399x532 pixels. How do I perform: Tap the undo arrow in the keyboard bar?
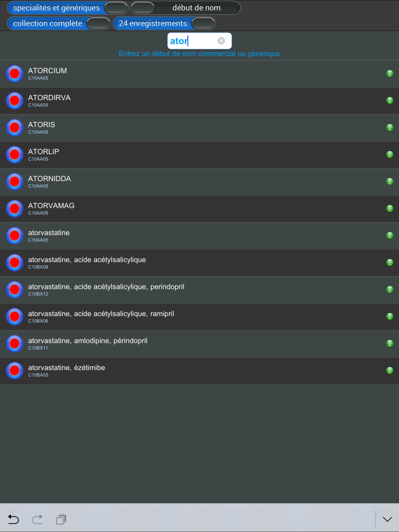(13, 519)
